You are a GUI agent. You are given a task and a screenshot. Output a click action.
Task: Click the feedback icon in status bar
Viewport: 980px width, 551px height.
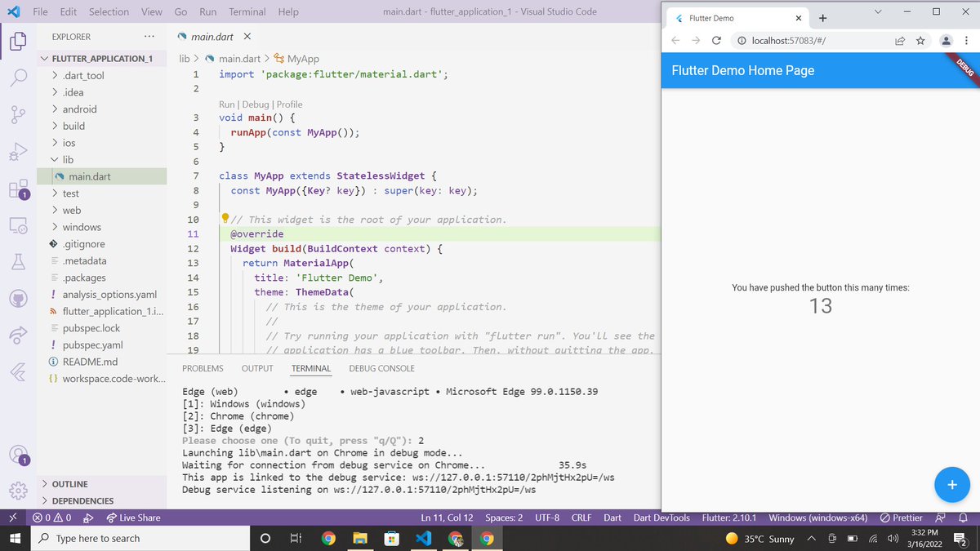click(940, 518)
